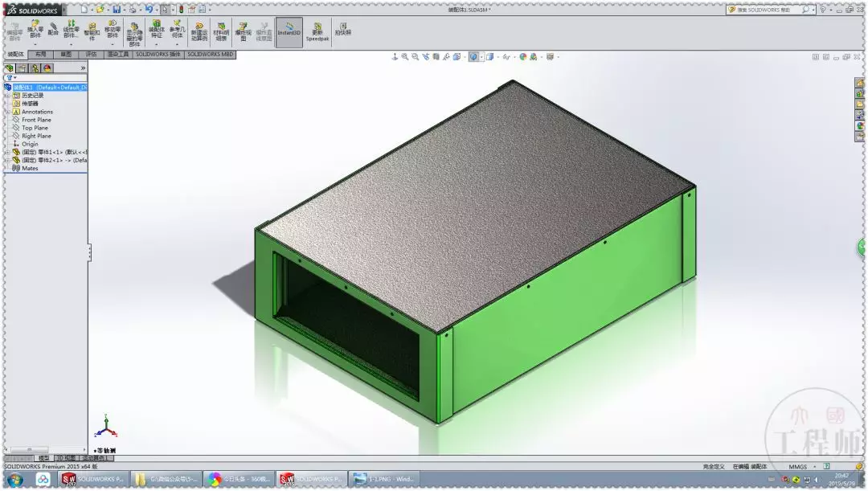The image size is (868, 491).
Task: Click Assembly Features (装配体特征) tool
Action: click(157, 29)
